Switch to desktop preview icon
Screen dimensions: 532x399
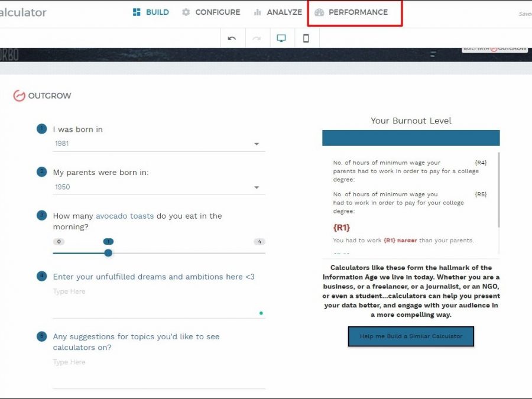click(281, 38)
